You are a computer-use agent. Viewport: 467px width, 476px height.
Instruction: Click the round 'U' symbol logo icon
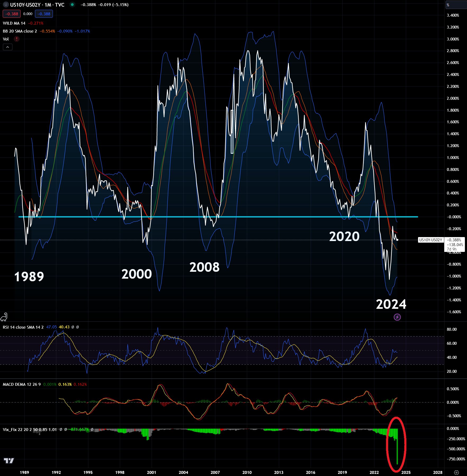pyautogui.click(x=6, y=4)
